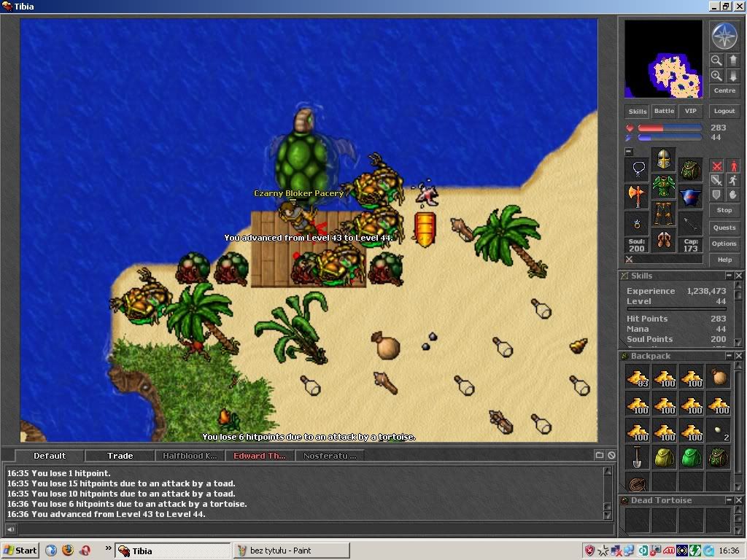The height and width of the screenshot is (560, 747).
Task: Click the minimap view
Action: tap(663, 59)
